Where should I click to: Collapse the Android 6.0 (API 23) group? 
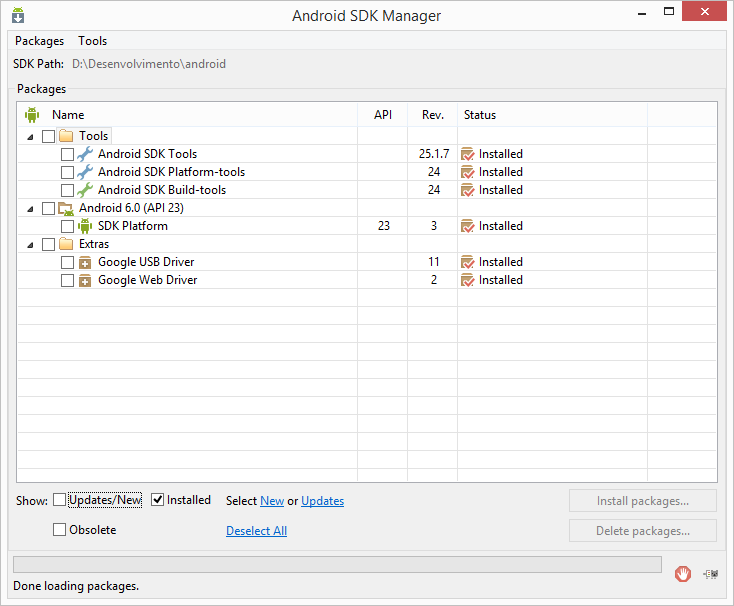(29, 208)
